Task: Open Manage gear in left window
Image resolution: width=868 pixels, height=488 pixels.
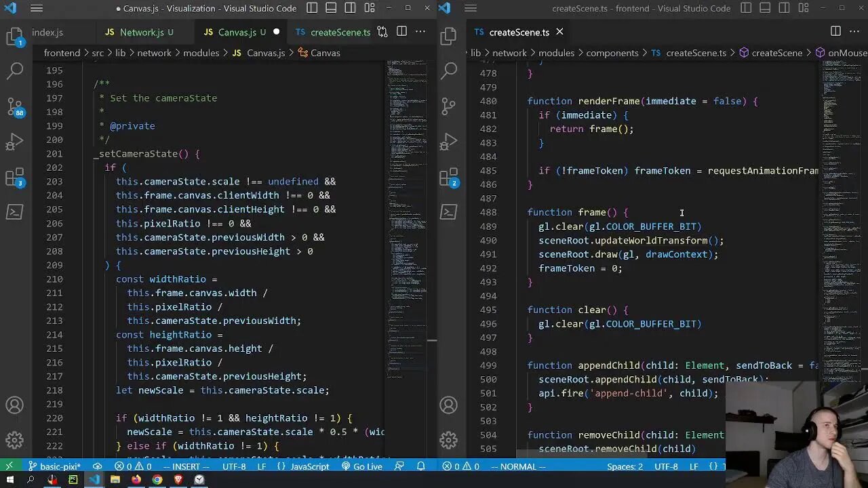Action: point(15,440)
